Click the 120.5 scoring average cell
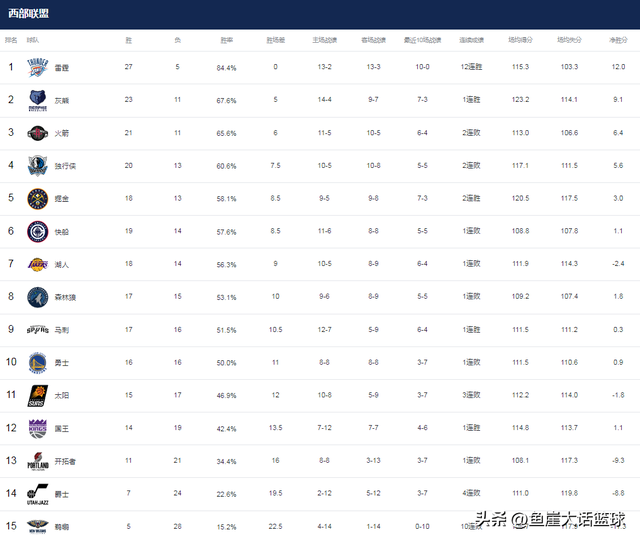Screen dimensions: 640x542 [520, 198]
